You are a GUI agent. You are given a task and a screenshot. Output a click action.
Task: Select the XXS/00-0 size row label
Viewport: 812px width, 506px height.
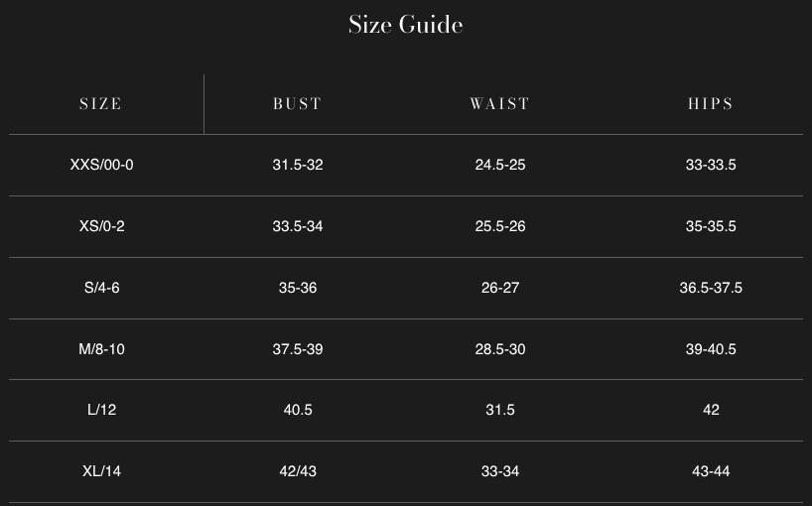click(101, 165)
